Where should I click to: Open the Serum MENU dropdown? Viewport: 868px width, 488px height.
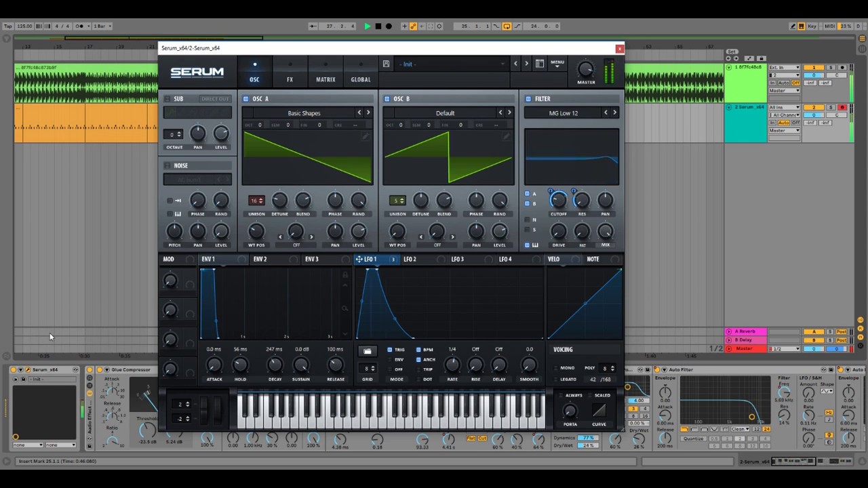point(557,64)
